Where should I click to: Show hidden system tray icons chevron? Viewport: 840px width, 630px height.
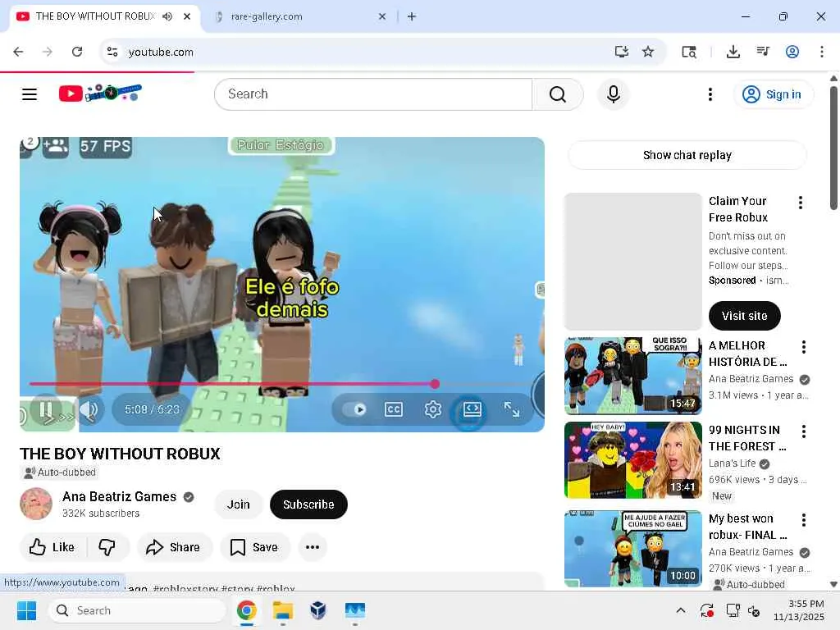pyautogui.click(x=680, y=610)
